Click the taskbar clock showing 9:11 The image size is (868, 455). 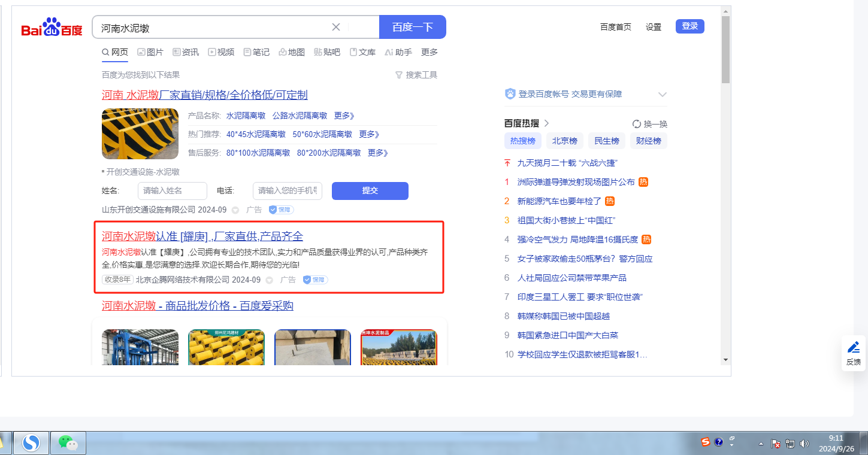(x=836, y=443)
